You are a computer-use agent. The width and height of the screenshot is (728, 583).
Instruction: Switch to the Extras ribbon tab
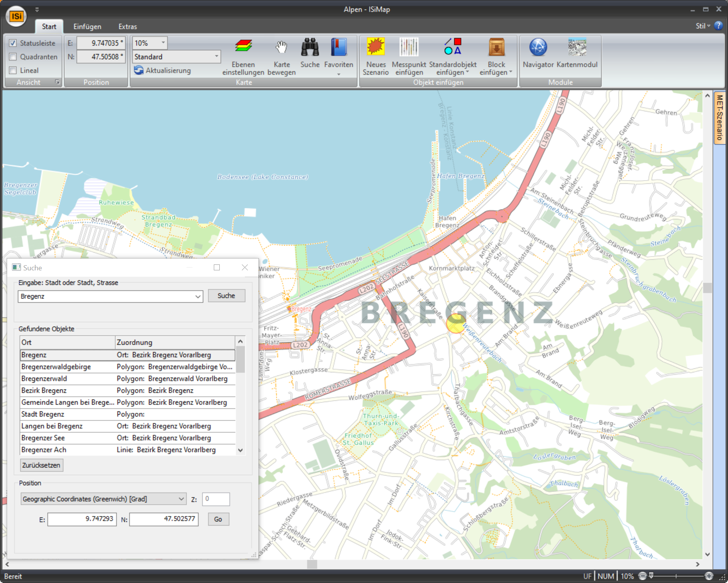click(128, 26)
